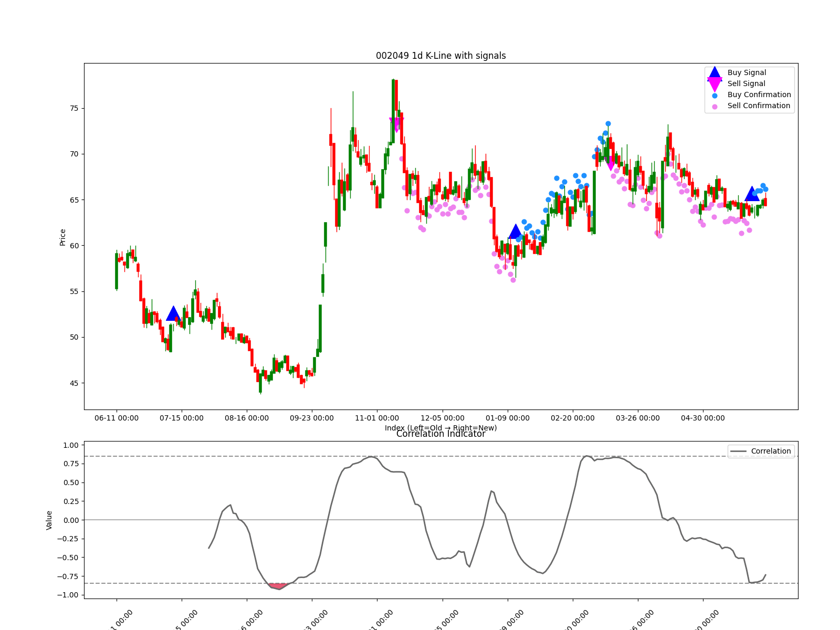The image size is (840, 630).
Task: Click the correlation axis tick '0.00'
Action: (x=71, y=520)
